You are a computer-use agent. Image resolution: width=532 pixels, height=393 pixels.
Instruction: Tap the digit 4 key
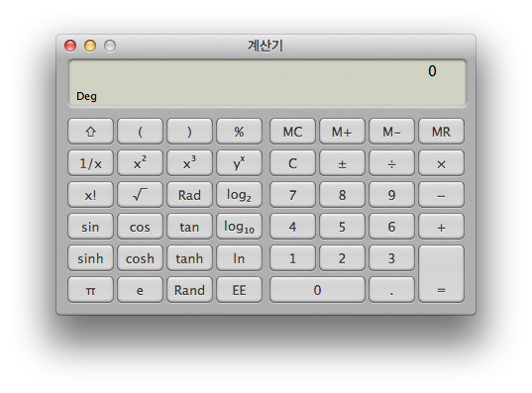pyautogui.click(x=292, y=227)
